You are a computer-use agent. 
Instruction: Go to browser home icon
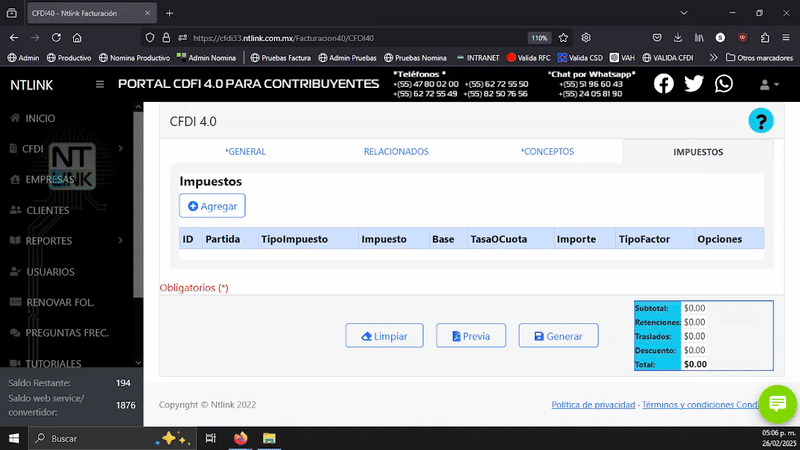pyautogui.click(x=77, y=38)
